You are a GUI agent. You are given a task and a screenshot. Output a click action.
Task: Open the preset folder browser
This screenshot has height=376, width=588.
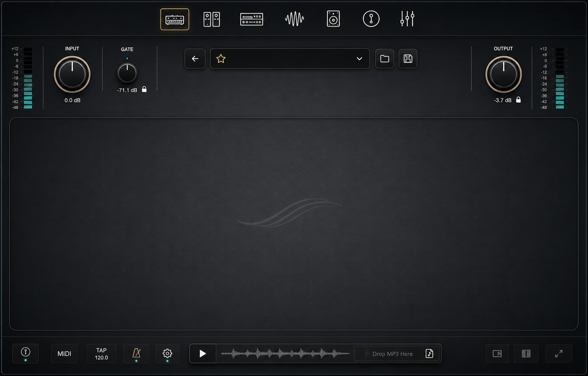[x=385, y=58]
